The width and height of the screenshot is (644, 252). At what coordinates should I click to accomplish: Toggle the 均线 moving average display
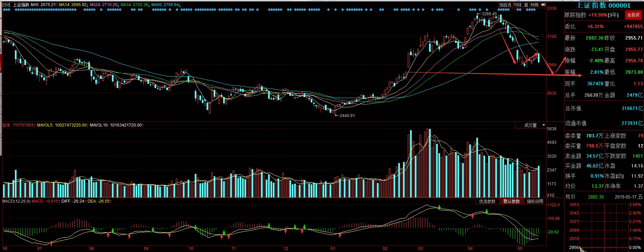click(x=517, y=5)
